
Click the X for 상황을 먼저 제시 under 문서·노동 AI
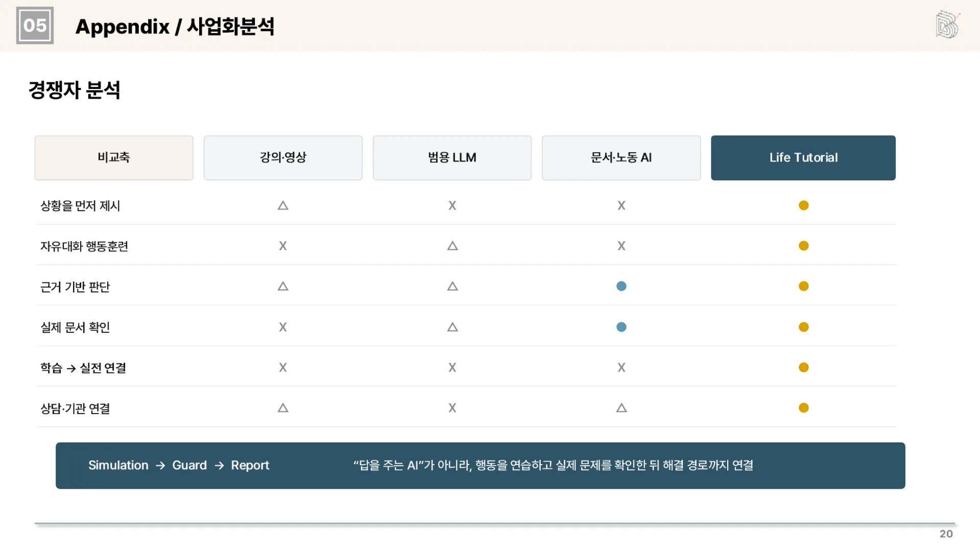pyautogui.click(x=622, y=205)
